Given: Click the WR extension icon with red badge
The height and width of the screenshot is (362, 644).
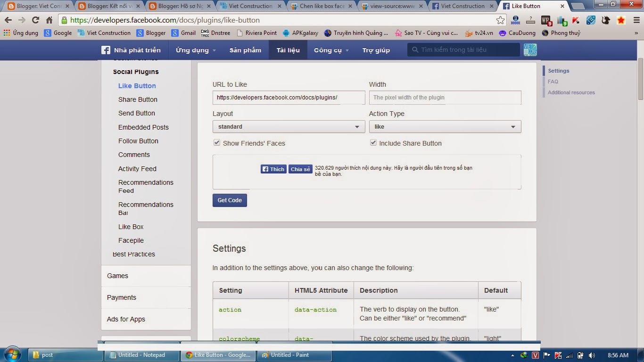Looking at the screenshot, I should pos(546,20).
